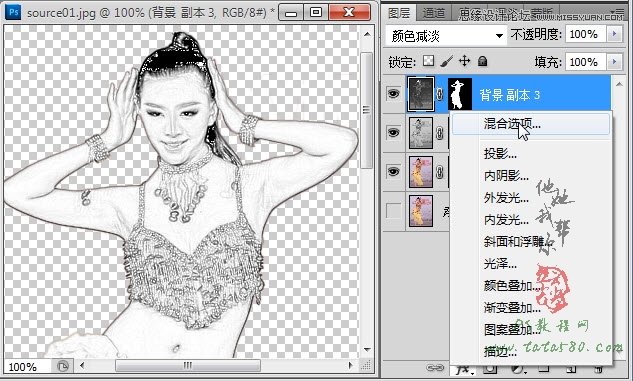Screen dimensions: 633x381
Task: Click delete layer trash icon
Action: coord(599,368)
